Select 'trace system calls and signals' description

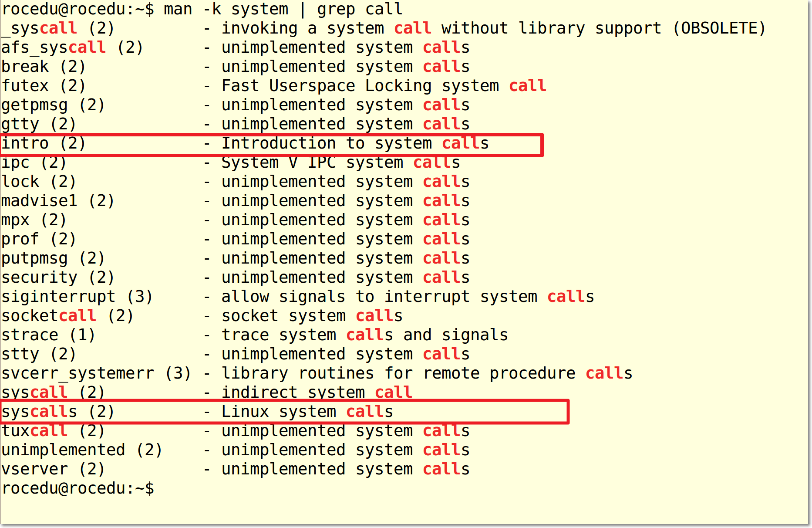(365, 335)
